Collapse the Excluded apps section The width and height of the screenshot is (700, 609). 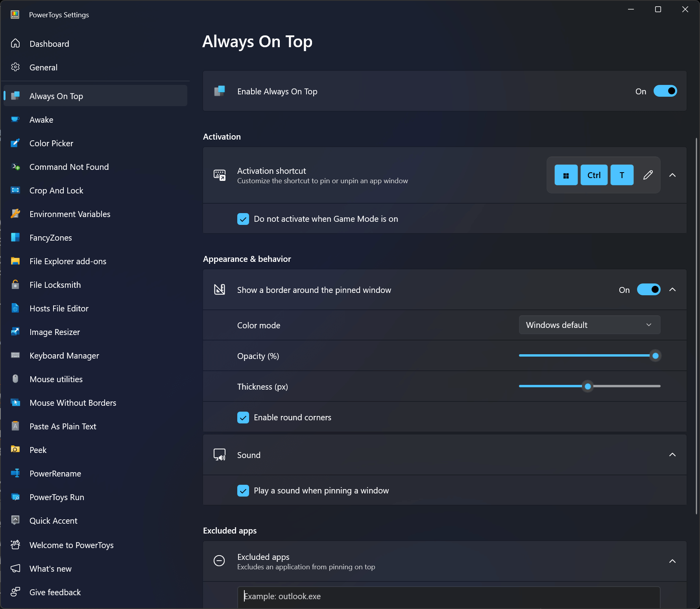tap(672, 561)
